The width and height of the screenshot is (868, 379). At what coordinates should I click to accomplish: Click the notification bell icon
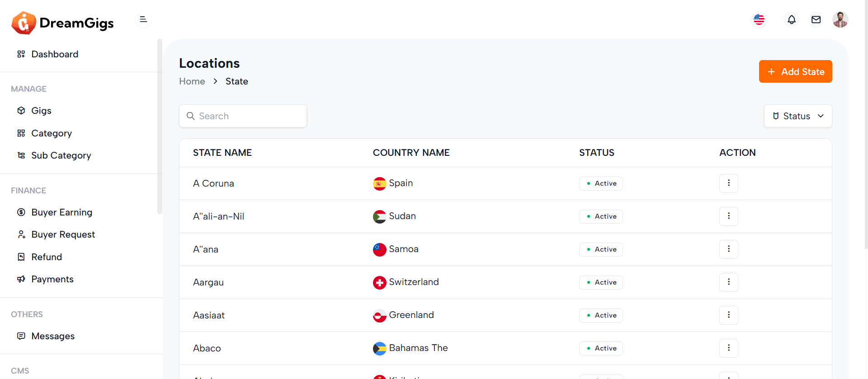(x=791, y=20)
